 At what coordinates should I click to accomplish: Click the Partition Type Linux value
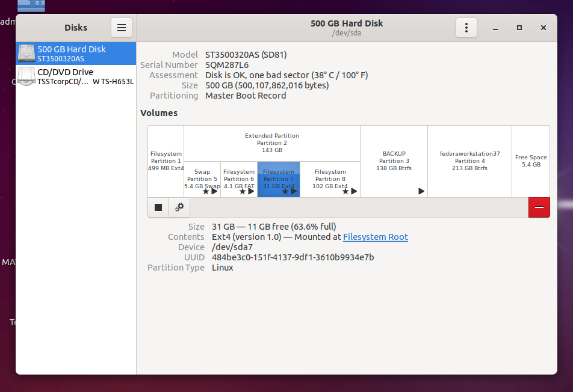[223, 268]
